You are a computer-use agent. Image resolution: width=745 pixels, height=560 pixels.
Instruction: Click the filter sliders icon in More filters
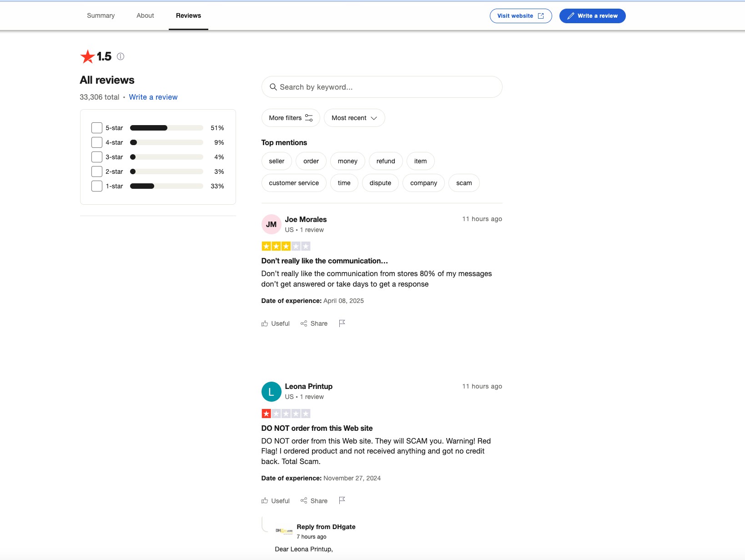coord(309,118)
